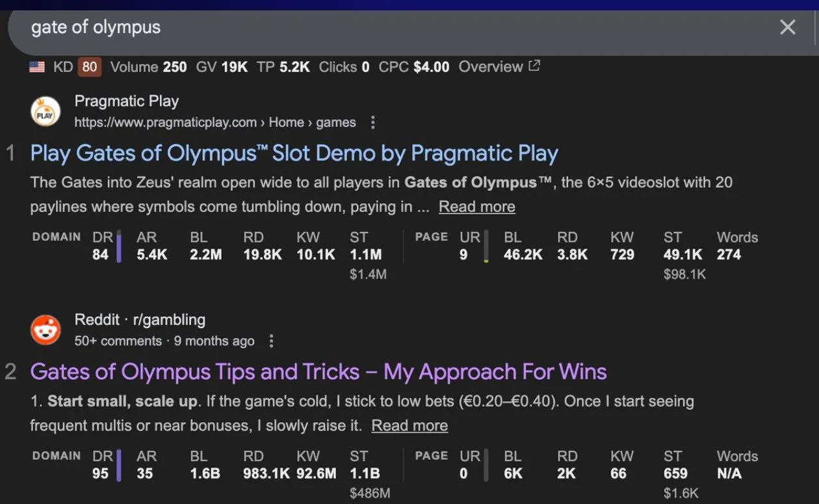Click Read more under the Reddit snippet
Screen dimensions: 819x504
coord(409,425)
